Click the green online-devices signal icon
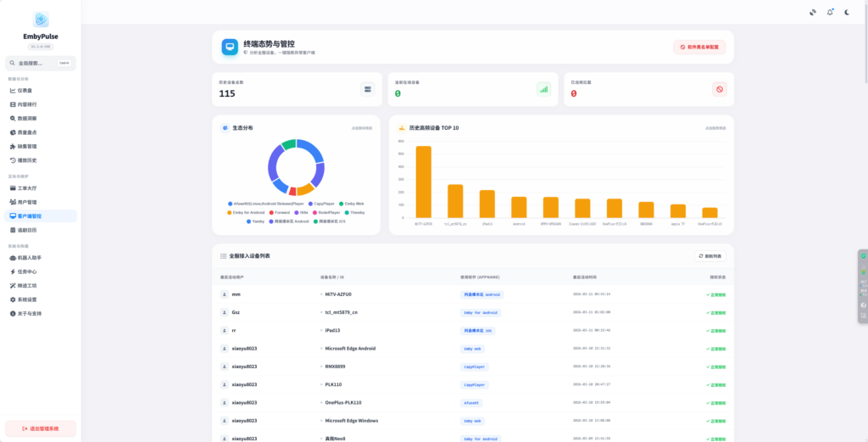The height and width of the screenshot is (442, 868). [543, 89]
